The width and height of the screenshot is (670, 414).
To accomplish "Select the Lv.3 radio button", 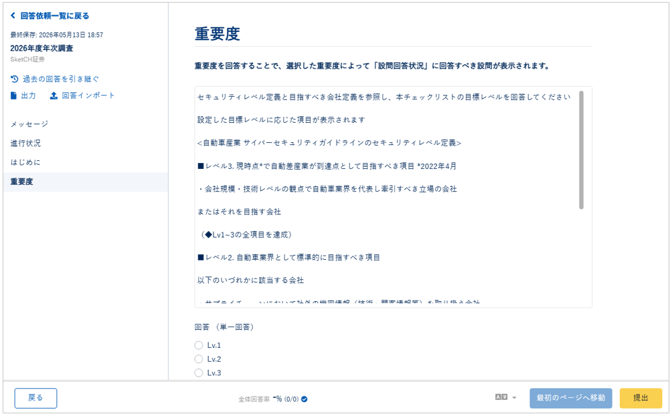I will (198, 373).
